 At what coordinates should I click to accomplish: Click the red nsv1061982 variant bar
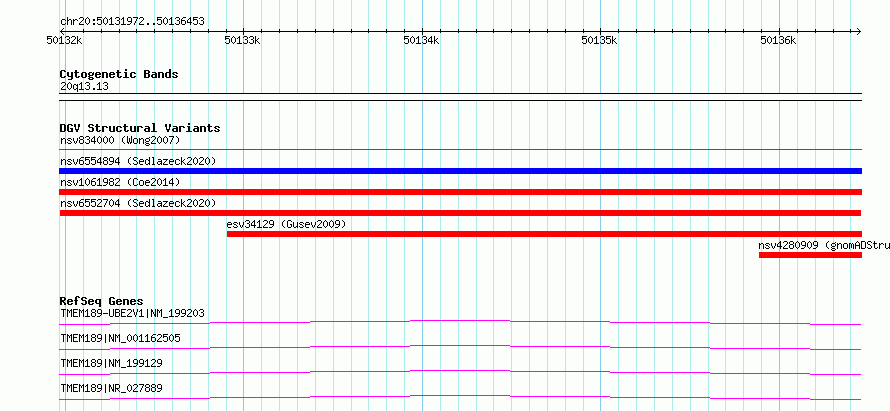click(460, 192)
